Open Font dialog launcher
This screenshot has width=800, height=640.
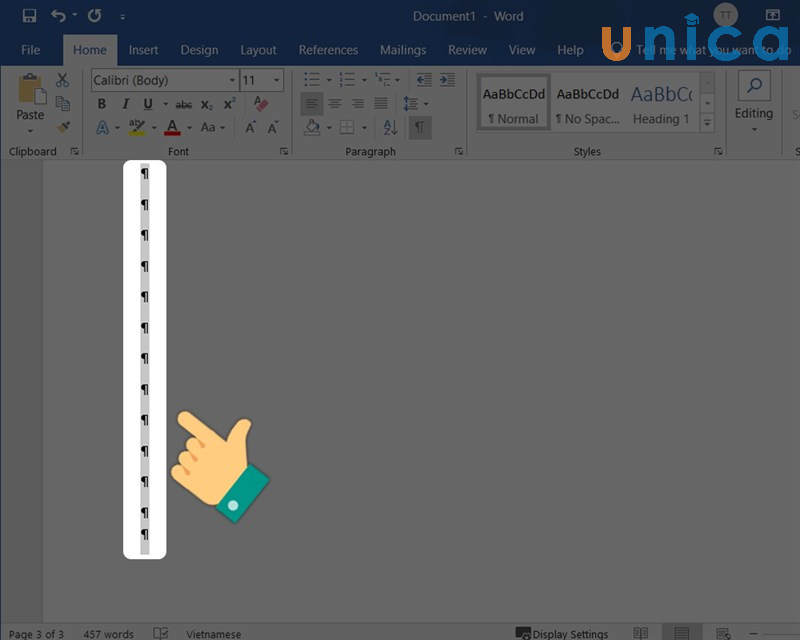click(284, 151)
